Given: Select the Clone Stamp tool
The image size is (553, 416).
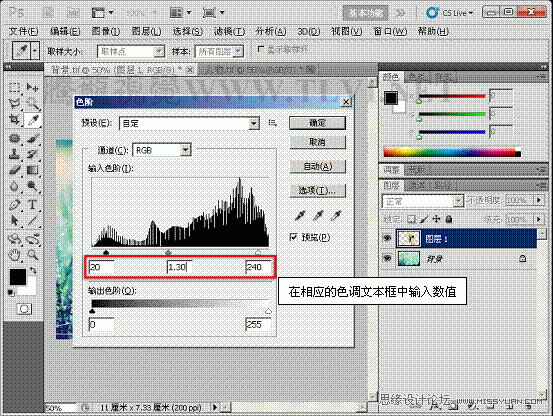Looking at the screenshot, I should coord(14,154).
